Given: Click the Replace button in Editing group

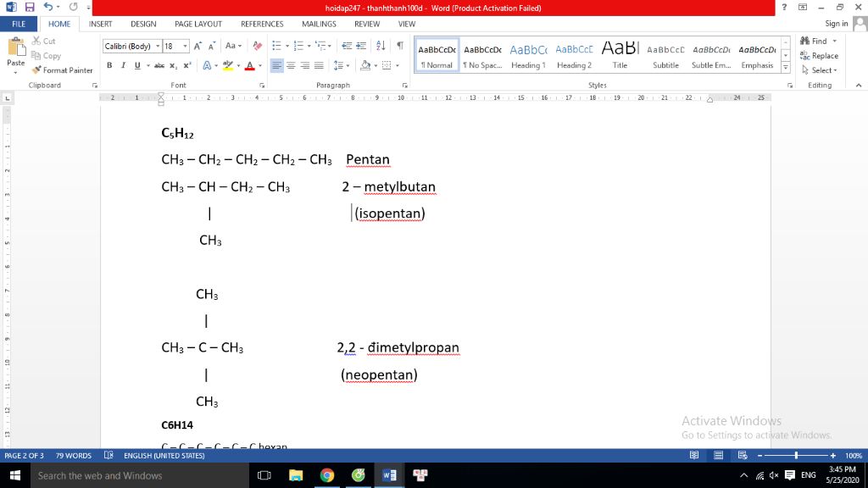Looking at the screenshot, I should 819,56.
